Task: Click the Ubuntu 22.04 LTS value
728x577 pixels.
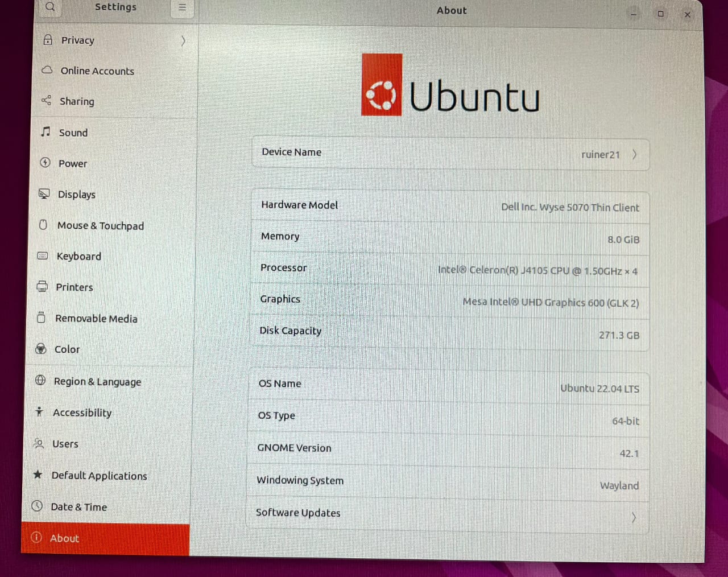Action: [x=599, y=388]
